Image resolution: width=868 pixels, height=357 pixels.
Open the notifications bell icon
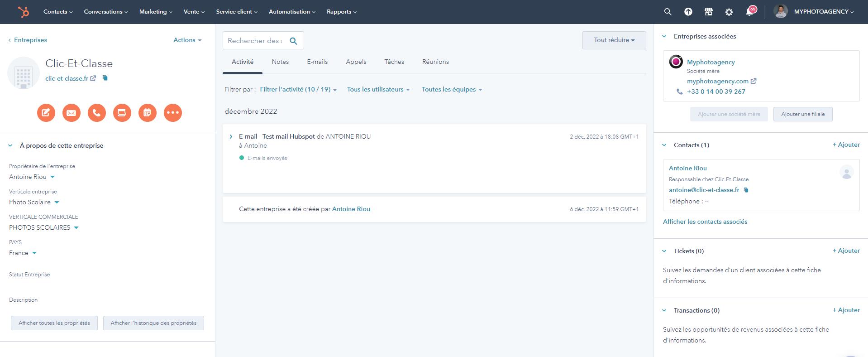point(750,12)
